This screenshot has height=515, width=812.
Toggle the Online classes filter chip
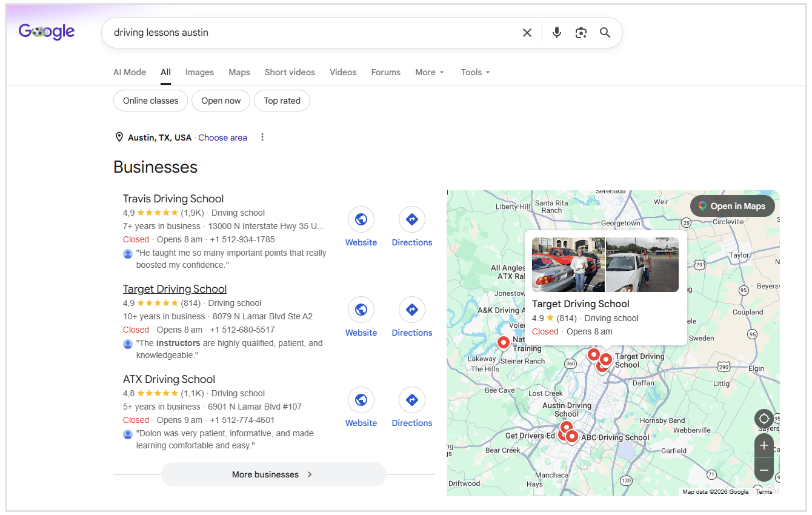pyautogui.click(x=151, y=101)
